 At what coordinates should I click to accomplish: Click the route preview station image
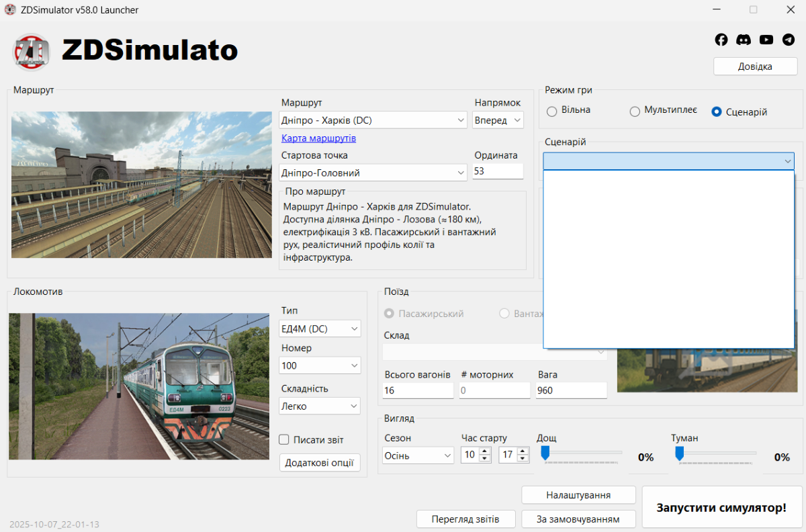click(x=142, y=185)
